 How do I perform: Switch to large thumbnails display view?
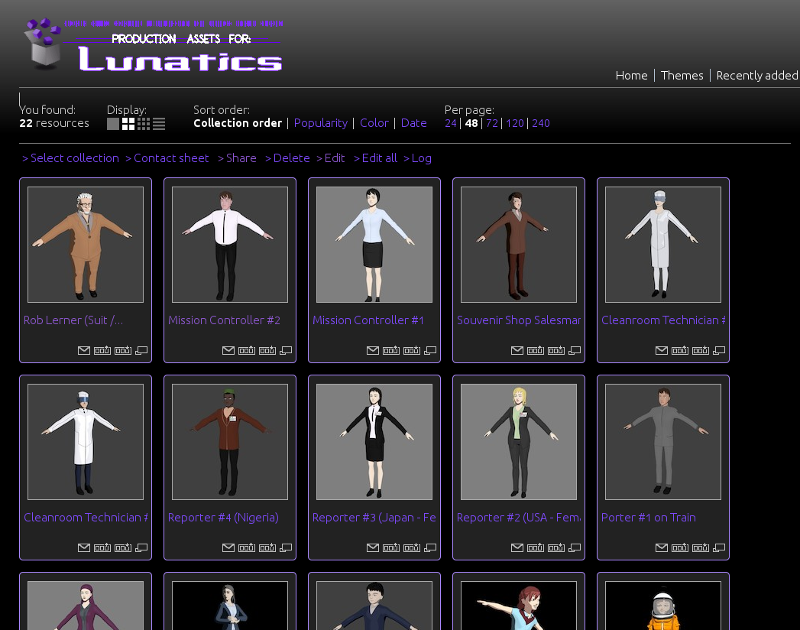113,124
